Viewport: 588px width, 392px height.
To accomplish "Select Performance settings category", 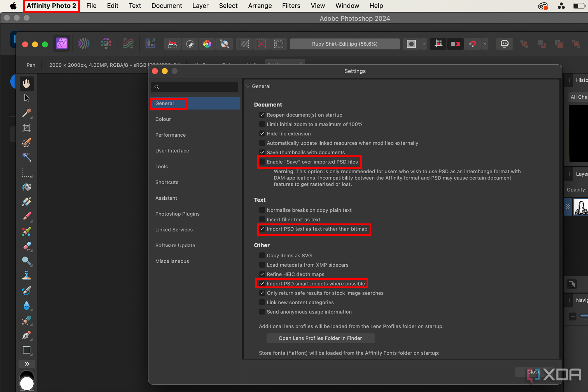I will [195, 135].
